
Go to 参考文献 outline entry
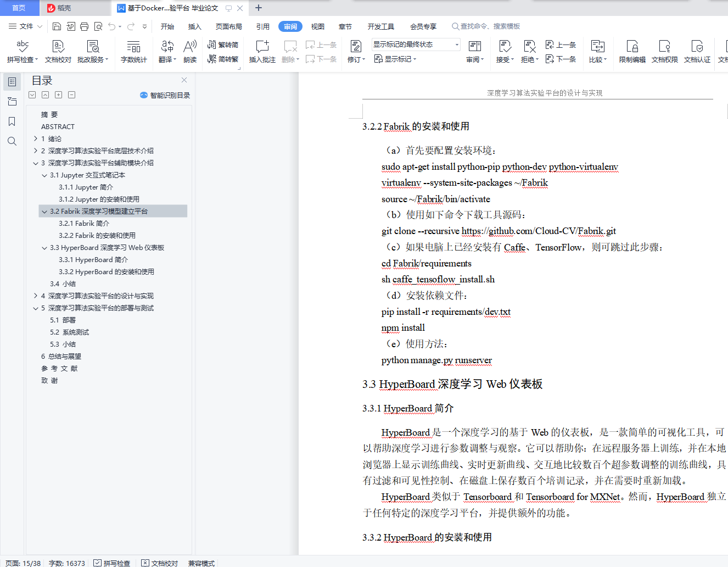(x=59, y=369)
